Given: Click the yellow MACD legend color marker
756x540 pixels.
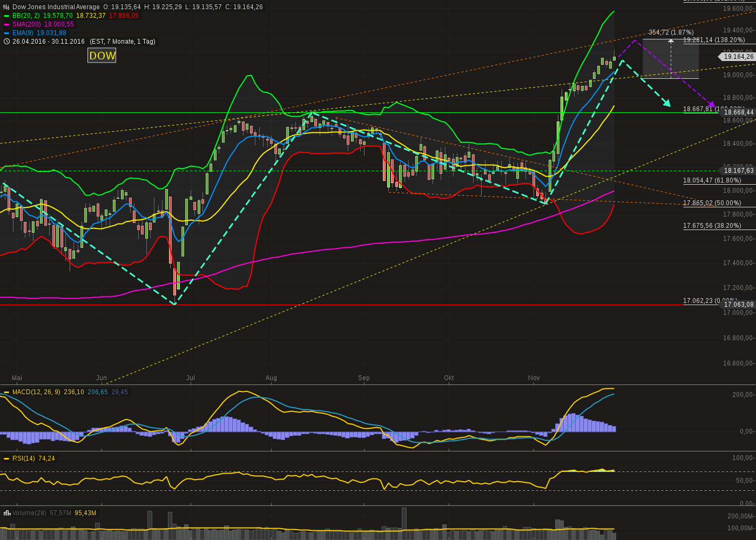Looking at the screenshot, I should pos(6,392).
